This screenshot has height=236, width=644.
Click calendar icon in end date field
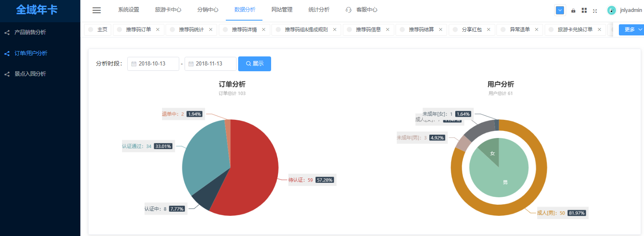[191, 64]
